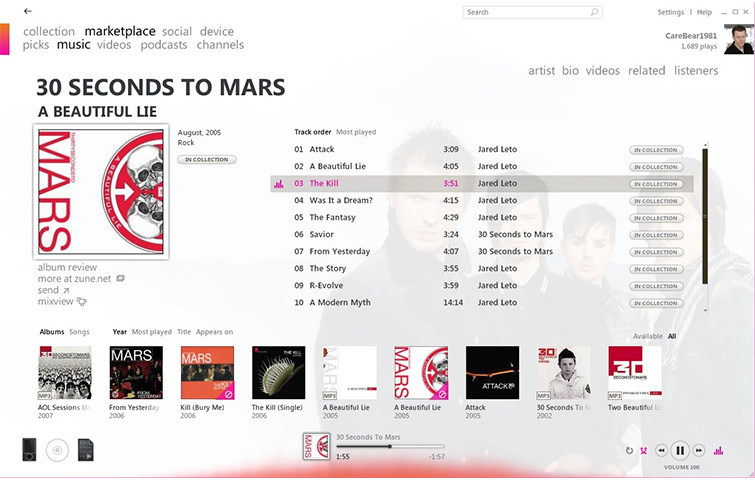Open the album review link

pyautogui.click(x=67, y=267)
